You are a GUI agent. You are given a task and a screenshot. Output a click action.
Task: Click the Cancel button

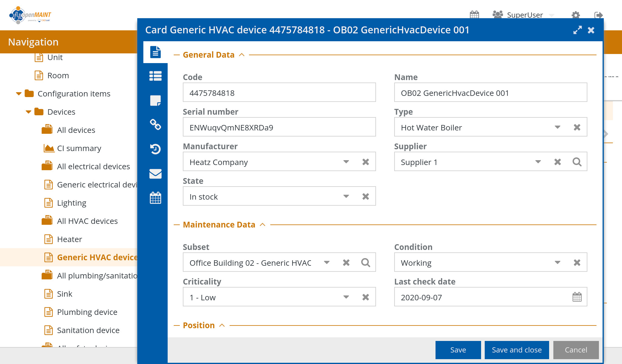(x=576, y=350)
